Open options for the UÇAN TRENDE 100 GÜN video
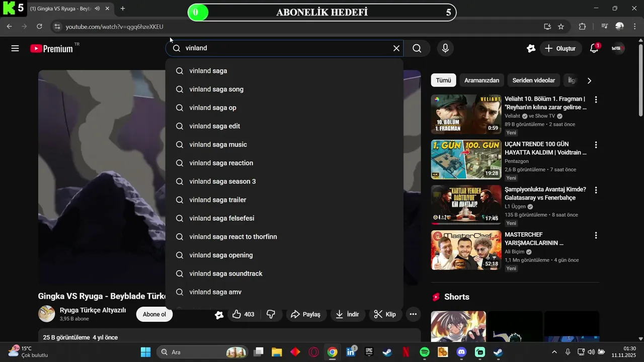 coord(596,145)
